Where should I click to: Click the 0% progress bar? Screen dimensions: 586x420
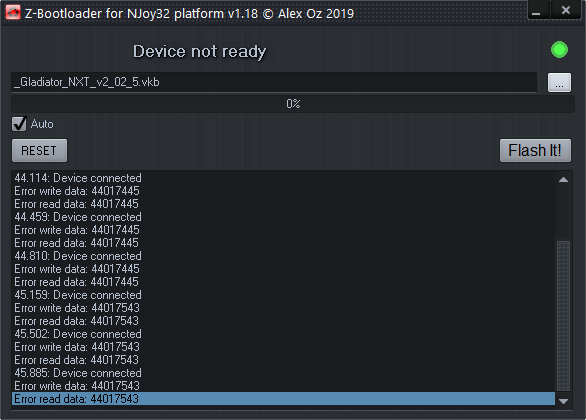(x=293, y=104)
